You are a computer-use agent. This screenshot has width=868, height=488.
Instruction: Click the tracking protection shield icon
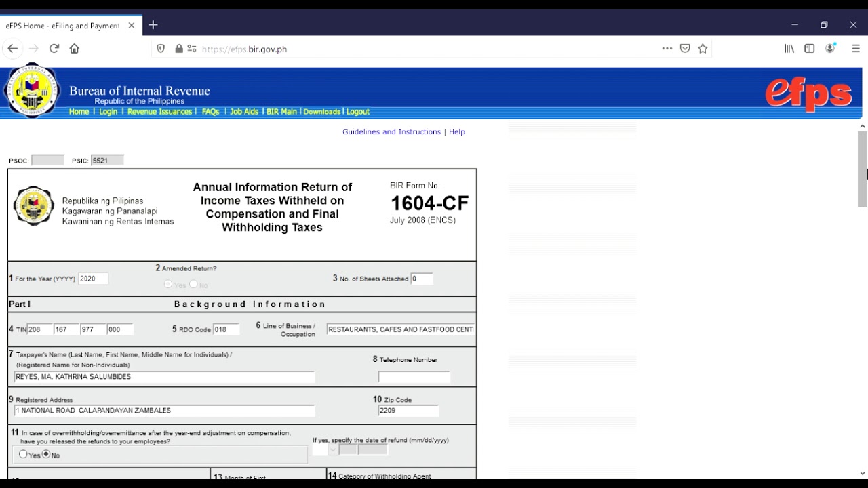pyautogui.click(x=161, y=49)
